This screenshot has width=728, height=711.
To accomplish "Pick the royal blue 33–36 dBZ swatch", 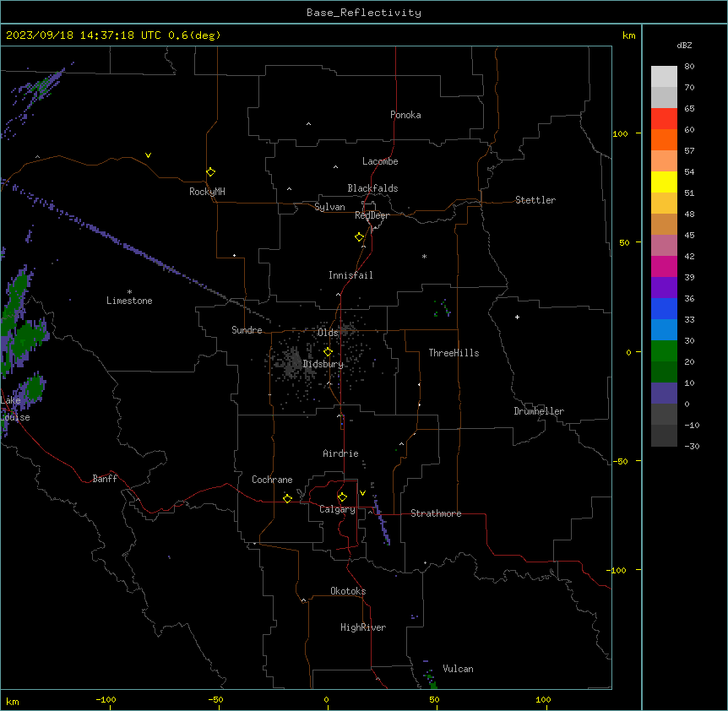I will pos(664,308).
